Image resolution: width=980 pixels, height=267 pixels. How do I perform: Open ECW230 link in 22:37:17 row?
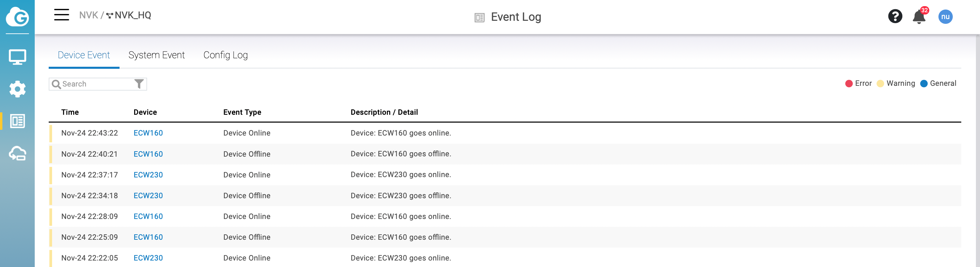(148, 175)
